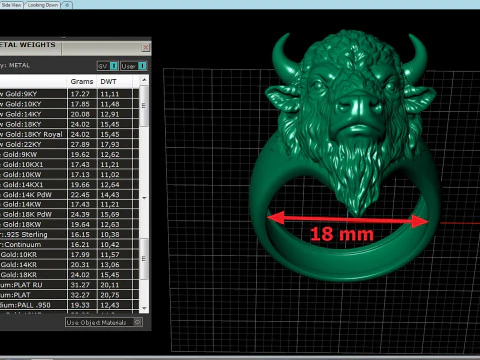Viewport: 480px width, 360px height.
Task: Select the Gold:10KY row
Action: click(69, 104)
